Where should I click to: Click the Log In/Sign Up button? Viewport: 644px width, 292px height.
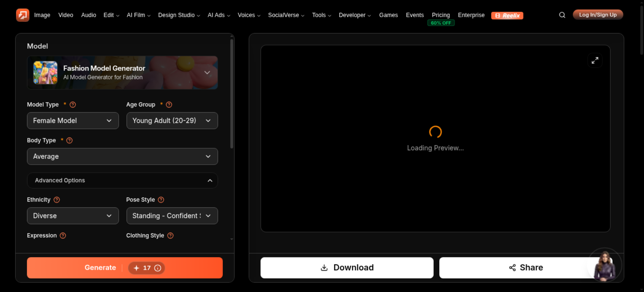[x=598, y=15]
